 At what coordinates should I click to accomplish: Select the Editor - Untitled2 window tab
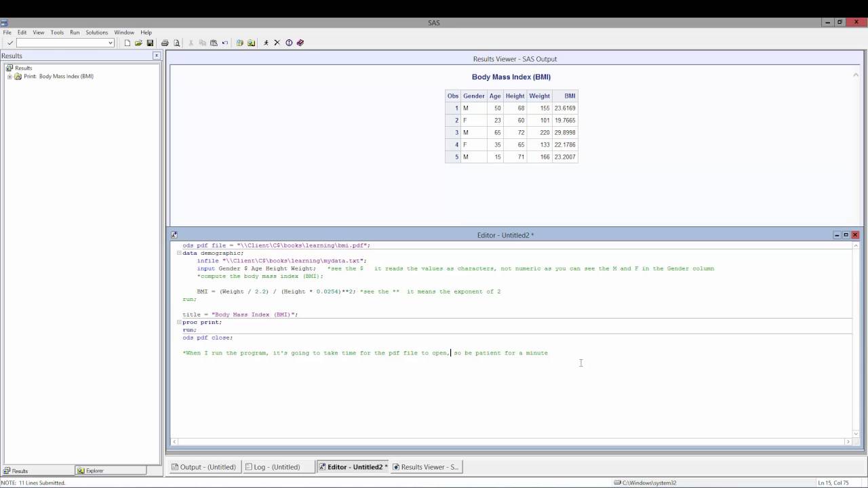click(353, 467)
